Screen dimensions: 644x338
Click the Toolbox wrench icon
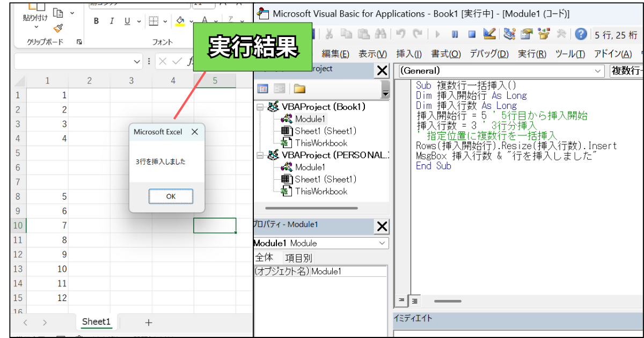[561, 34]
